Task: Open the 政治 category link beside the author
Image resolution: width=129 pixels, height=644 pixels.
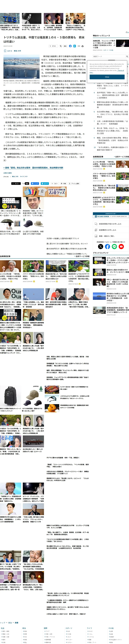Action: tap(15, 51)
